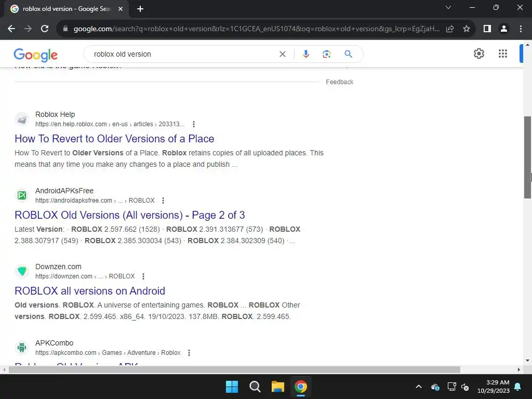532x399 pixels.
Task: Open ROBLOX all versions on Android
Action: (90, 291)
